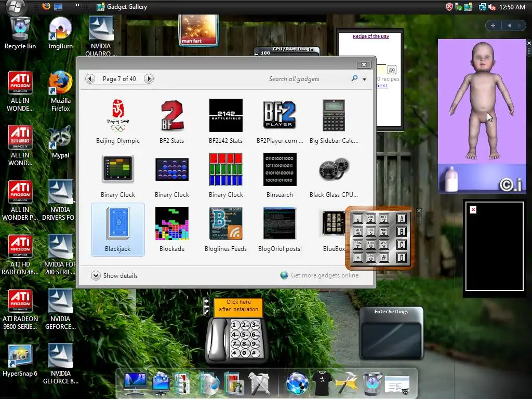Open the globe browser icon in dock
The image size is (532, 399).
297,383
